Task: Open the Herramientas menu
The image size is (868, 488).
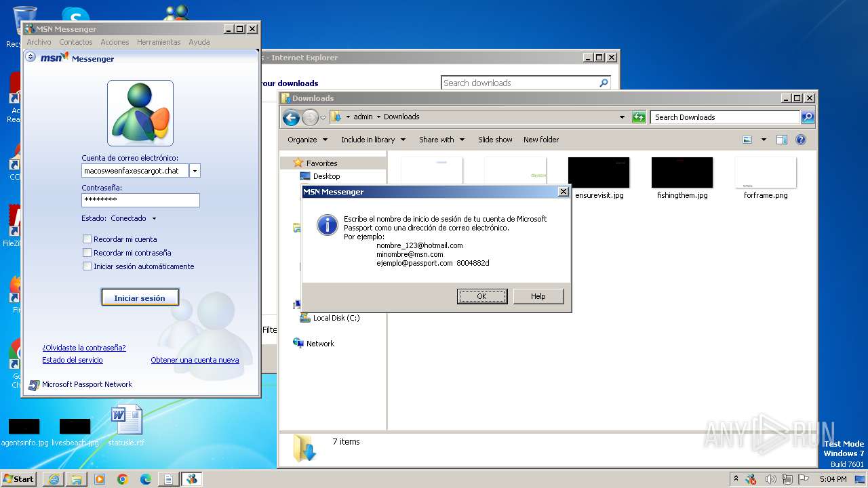Action: coord(159,42)
